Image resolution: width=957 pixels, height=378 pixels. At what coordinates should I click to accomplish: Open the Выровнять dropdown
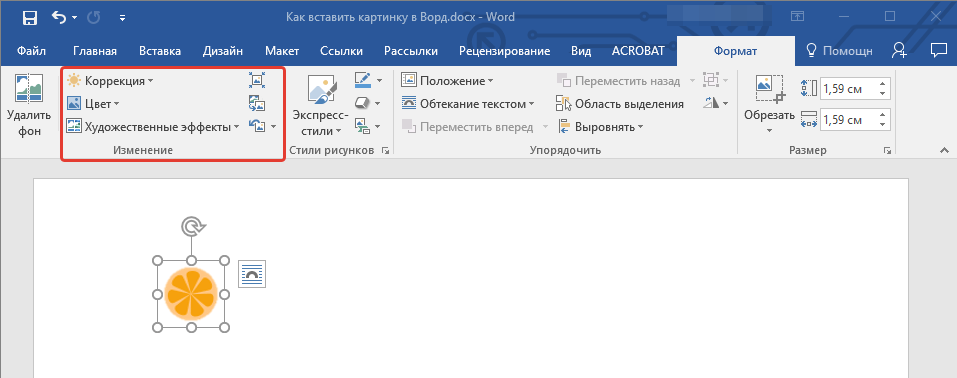coord(601,127)
